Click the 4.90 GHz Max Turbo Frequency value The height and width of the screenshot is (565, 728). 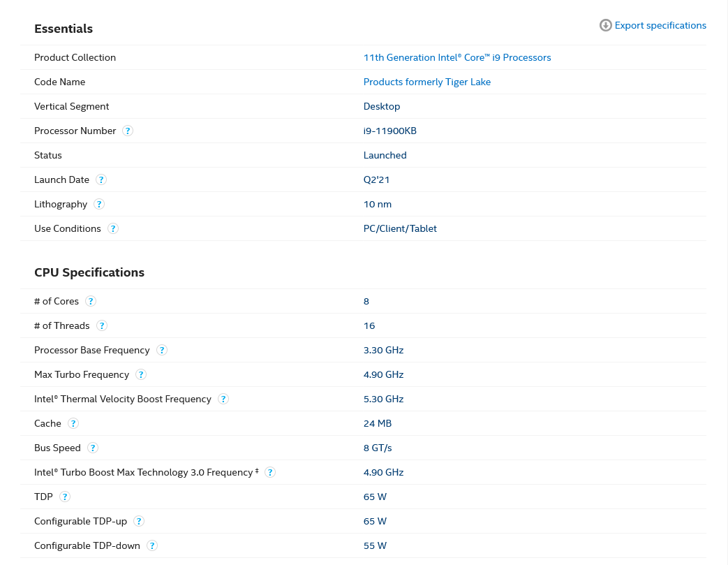383,374
